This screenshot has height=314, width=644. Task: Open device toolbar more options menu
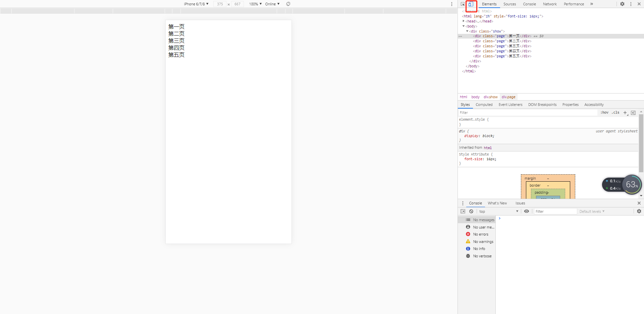452,4
